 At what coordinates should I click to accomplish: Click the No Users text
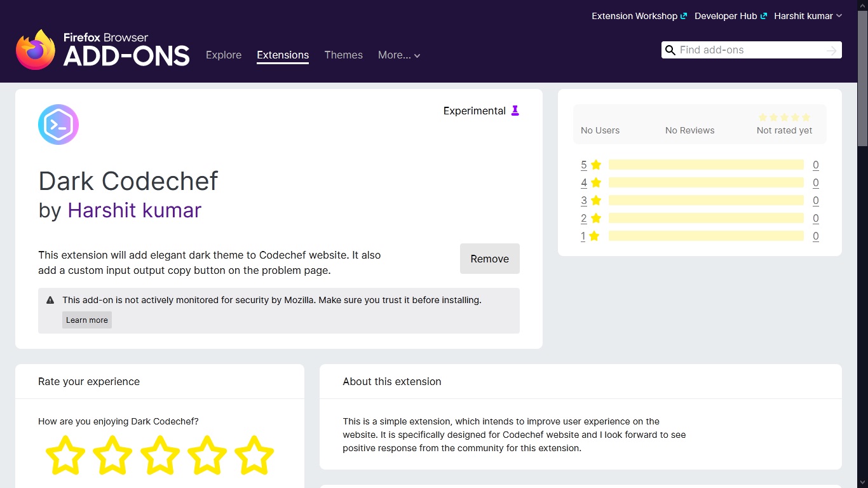click(600, 130)
